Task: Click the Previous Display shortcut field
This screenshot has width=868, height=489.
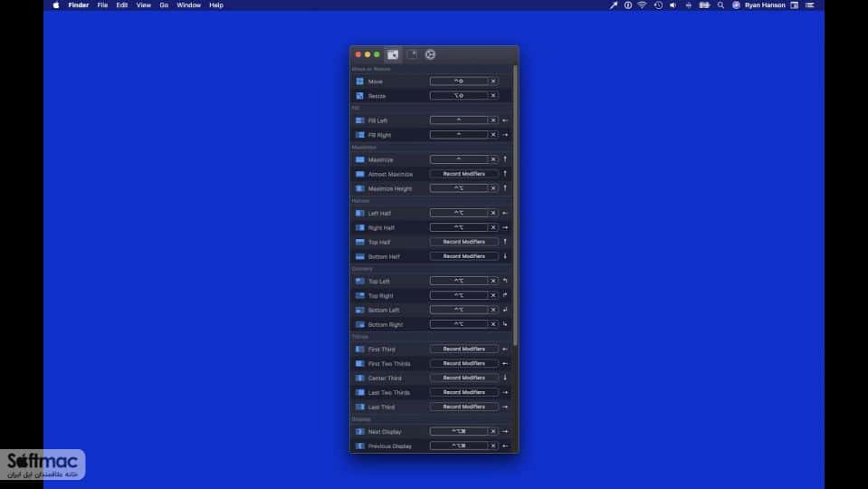Action: [x=459, y=446]
